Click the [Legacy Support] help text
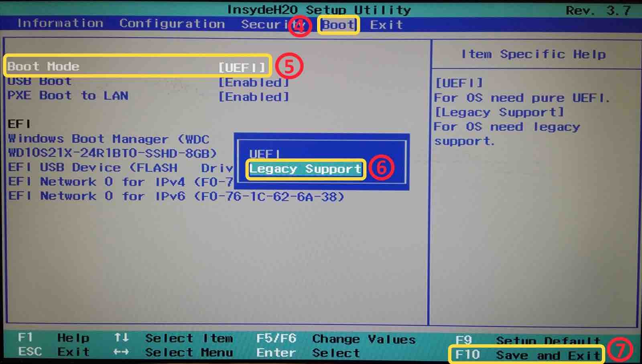 coord(500,112)
